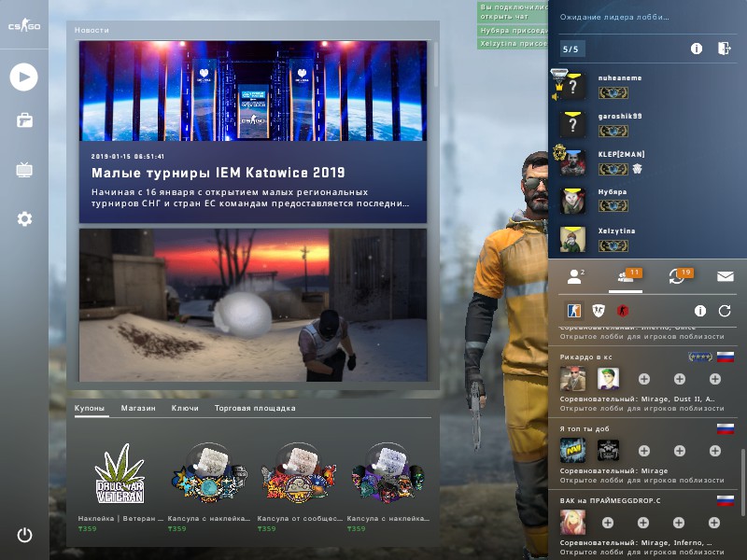
Task: Open the Play menu with play button
Action: pyautogui.click(x=24, y=77)
